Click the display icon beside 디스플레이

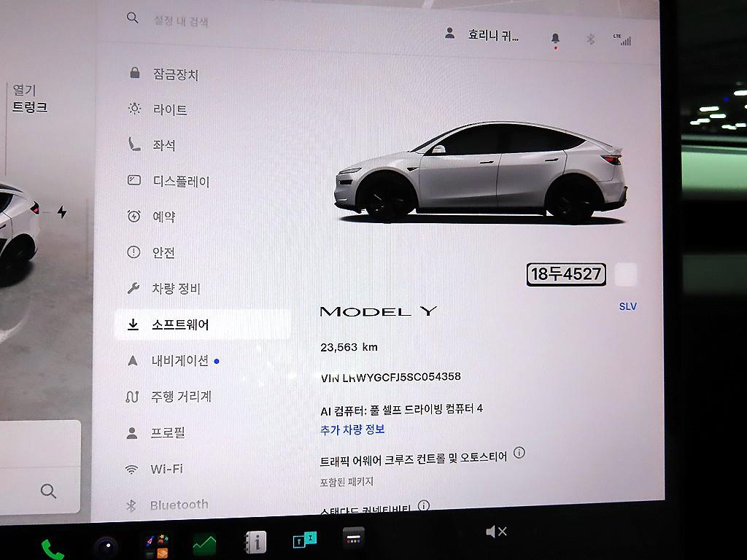(134, 180)
